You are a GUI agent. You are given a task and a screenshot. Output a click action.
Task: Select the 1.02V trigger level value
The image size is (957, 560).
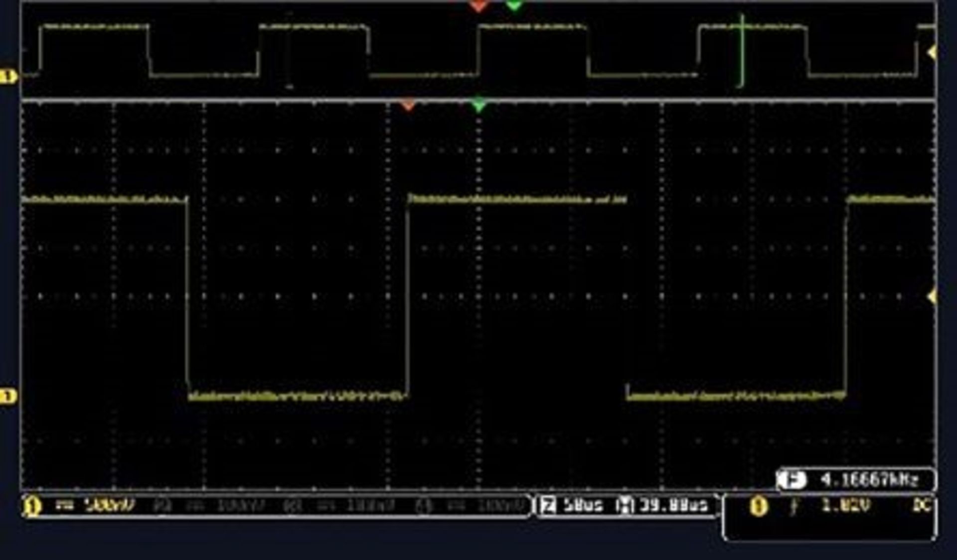coord(846,506)
